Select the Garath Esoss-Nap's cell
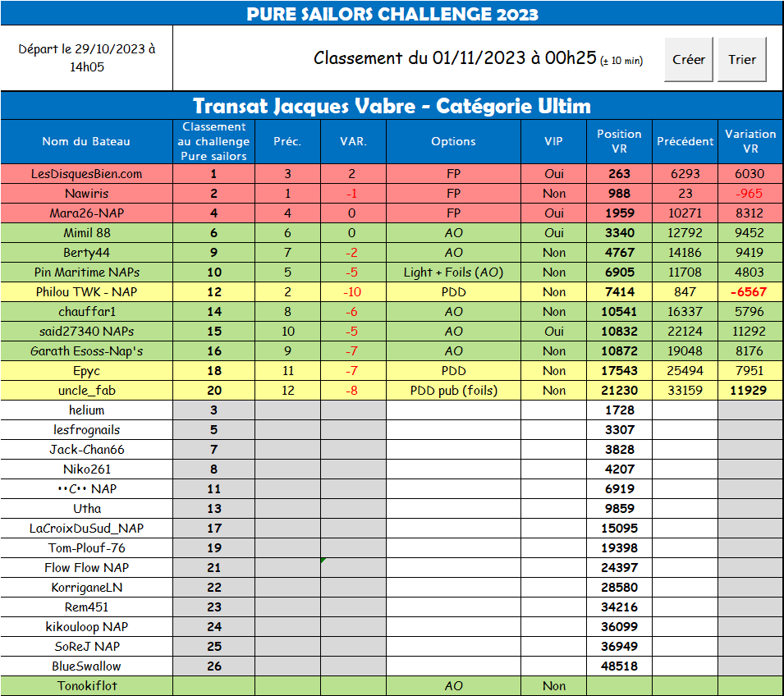The height and width of the screenshot is (696, 784). click(86, 351)
